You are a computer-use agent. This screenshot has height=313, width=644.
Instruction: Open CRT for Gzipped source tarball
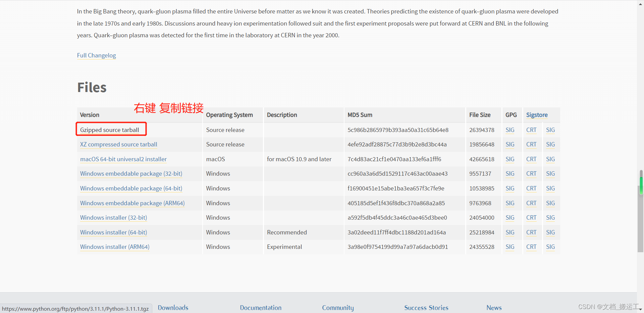(531, 130)
